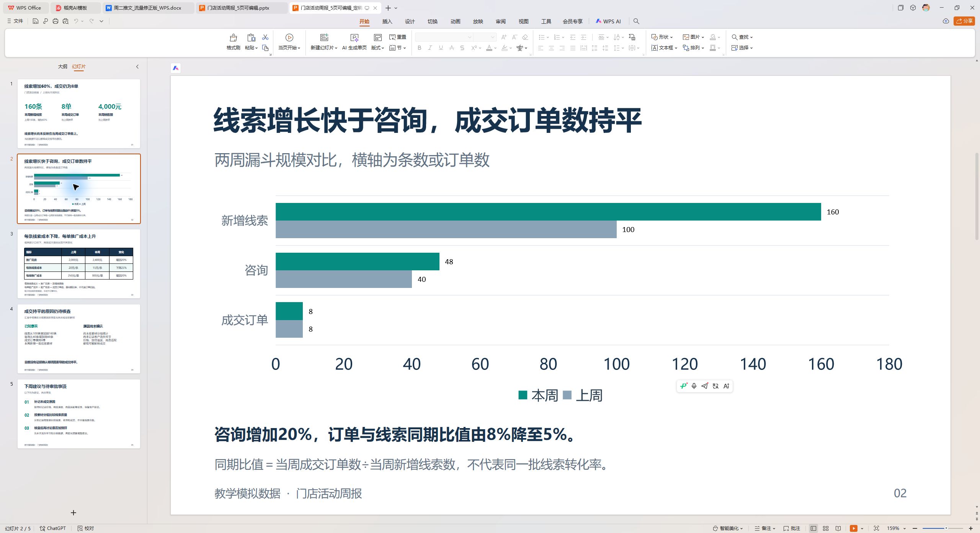Image resolution: width=980 pixels, height=533 pixels.
Task: Open the 形状 shapes dropdown
Action: [x=662, y=37]
